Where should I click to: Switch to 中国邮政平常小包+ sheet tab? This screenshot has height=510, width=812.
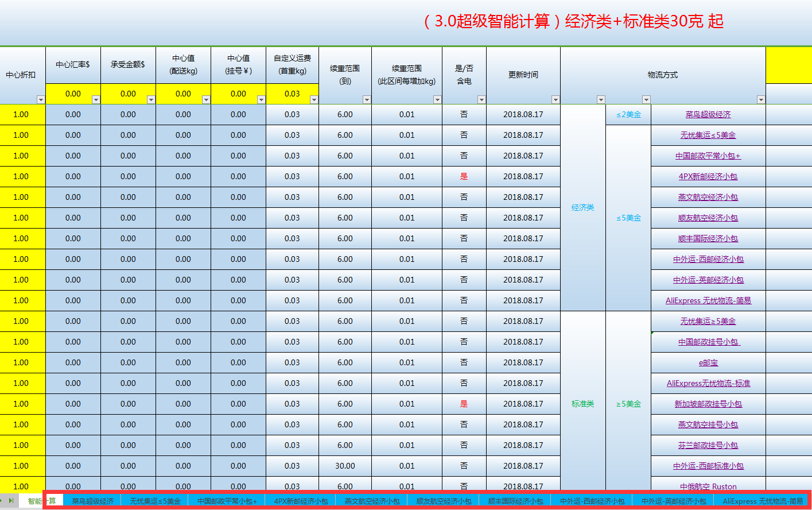[227, 501]
